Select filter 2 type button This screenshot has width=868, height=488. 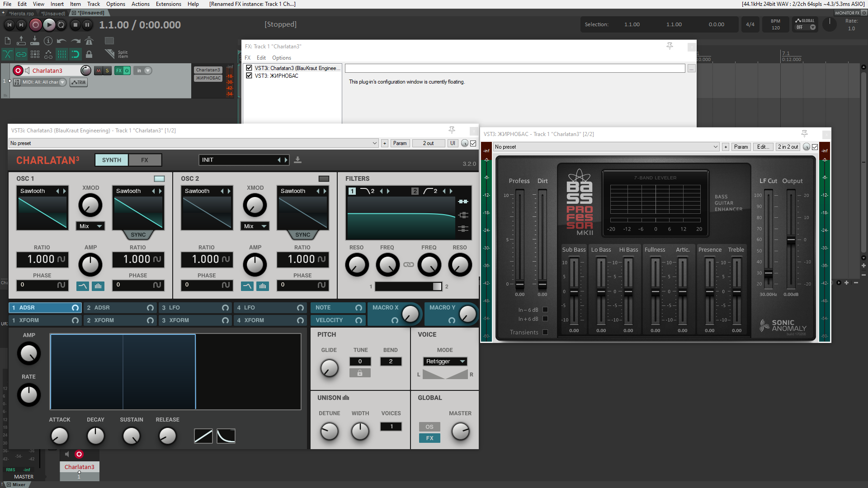tap(430, 191)
